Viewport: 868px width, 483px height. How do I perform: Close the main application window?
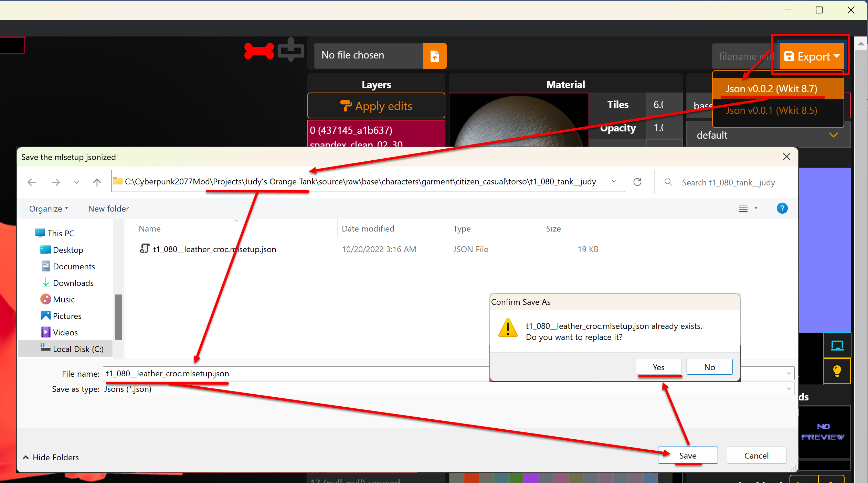[851, 10]
